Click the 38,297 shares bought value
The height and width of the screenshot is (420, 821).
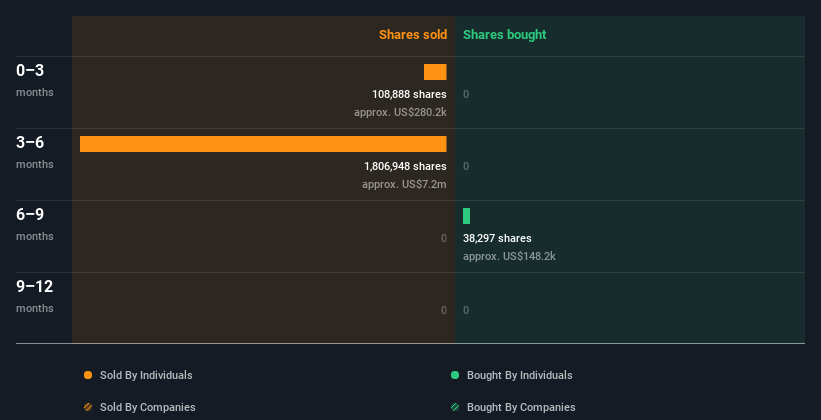(x=497, y=238)
